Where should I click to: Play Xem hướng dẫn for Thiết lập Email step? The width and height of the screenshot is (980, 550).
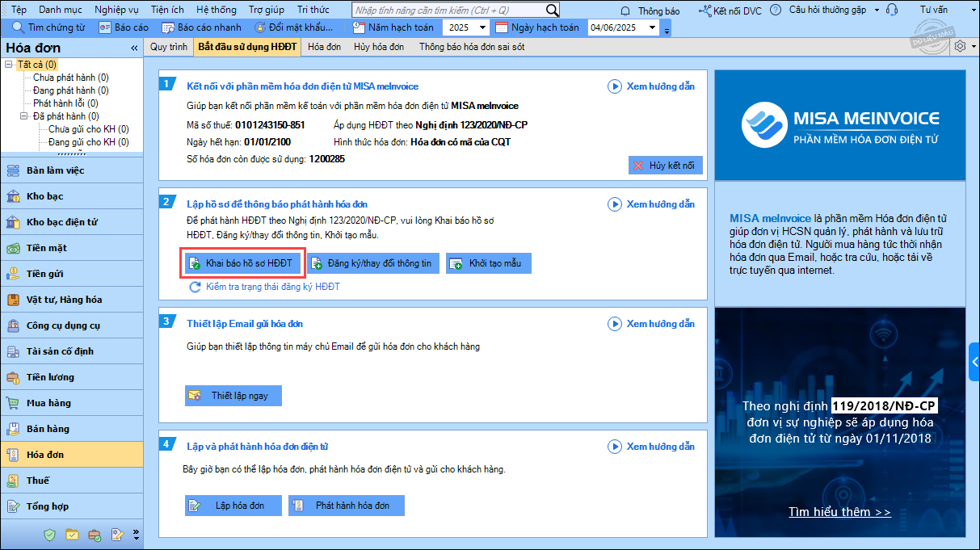[651, 324]
